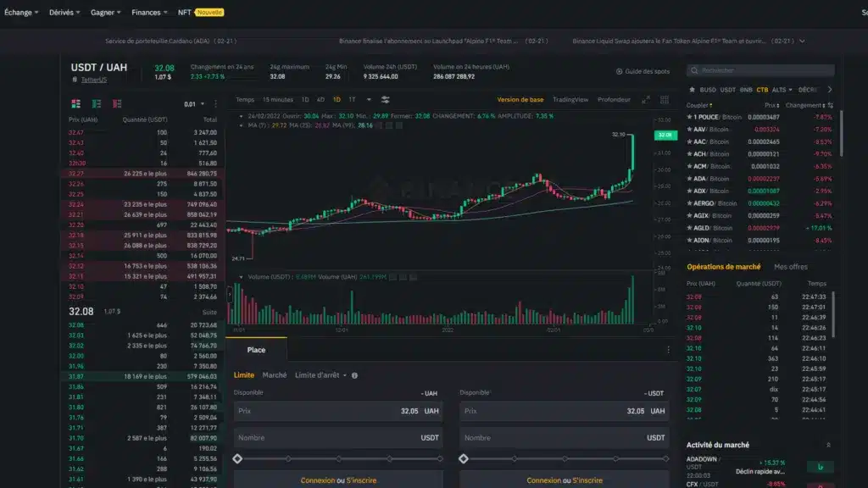The height and width of the screenshot is (488, 868).
Task: Favorite the ACM/Bitcoin pair star
Action: click(x=689, y=166)
